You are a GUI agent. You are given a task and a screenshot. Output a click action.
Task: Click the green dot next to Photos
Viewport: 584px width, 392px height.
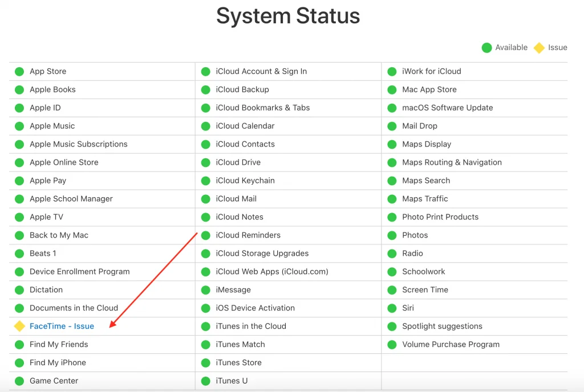point(392,235)
